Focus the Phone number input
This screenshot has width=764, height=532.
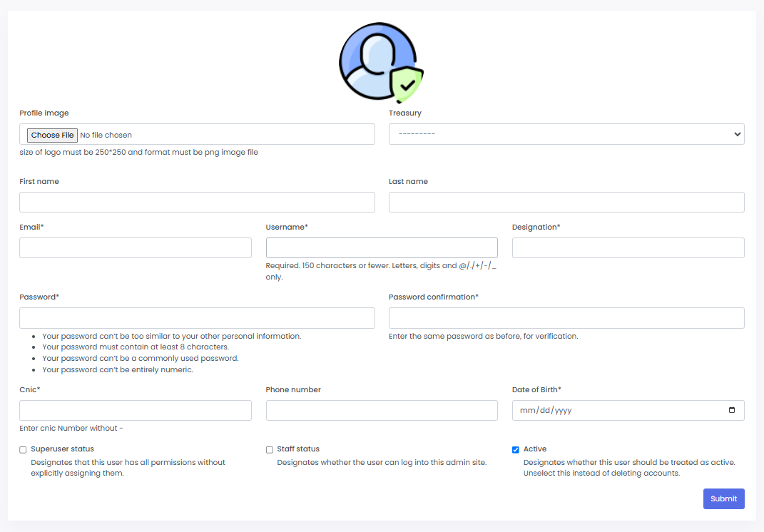(x=382, y=410)
